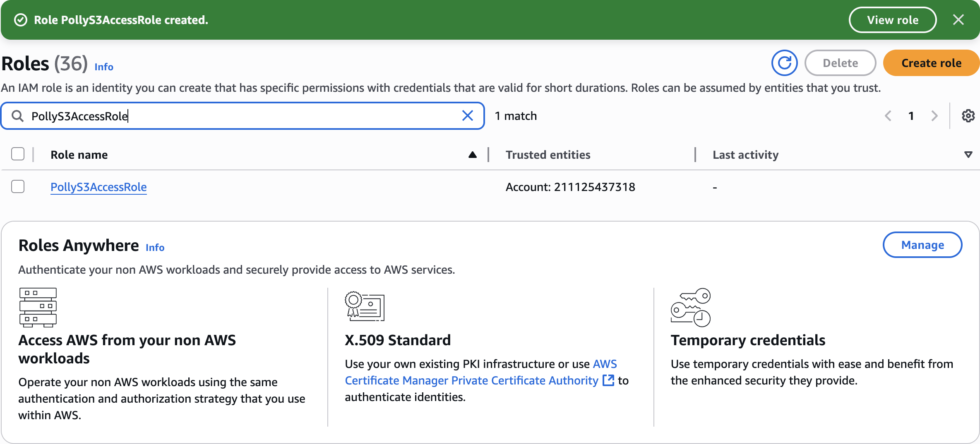Open AWS Certificate Manager Private Certificate Authority link
Viewport: 980px width, 444px height.
[x=471, y=380]
